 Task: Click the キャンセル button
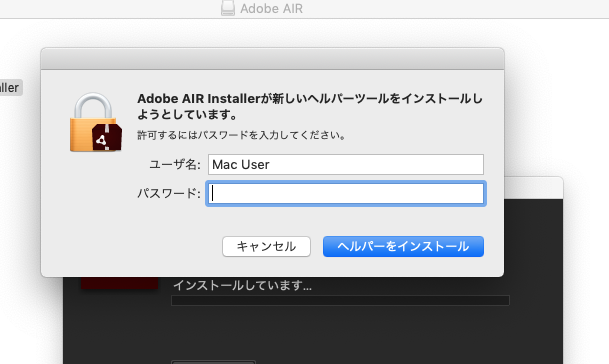266,246
